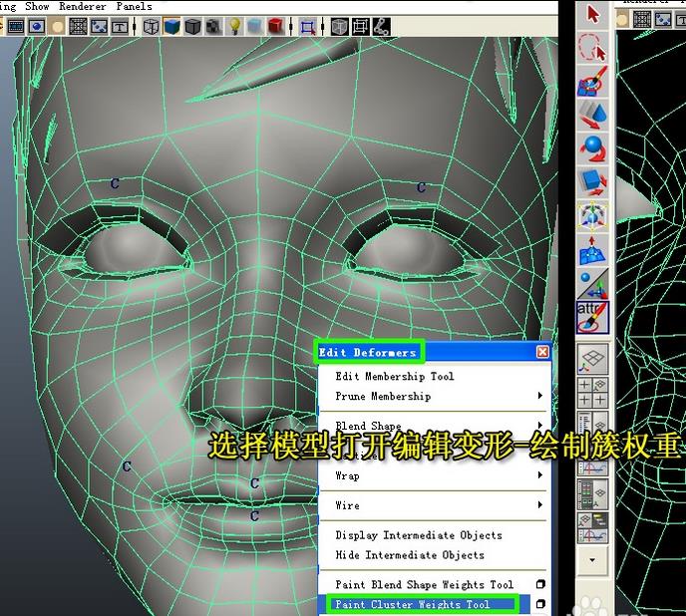Click Hide Intermediate Objects
Screen dimensions: 686x616
tap(409, 555)
